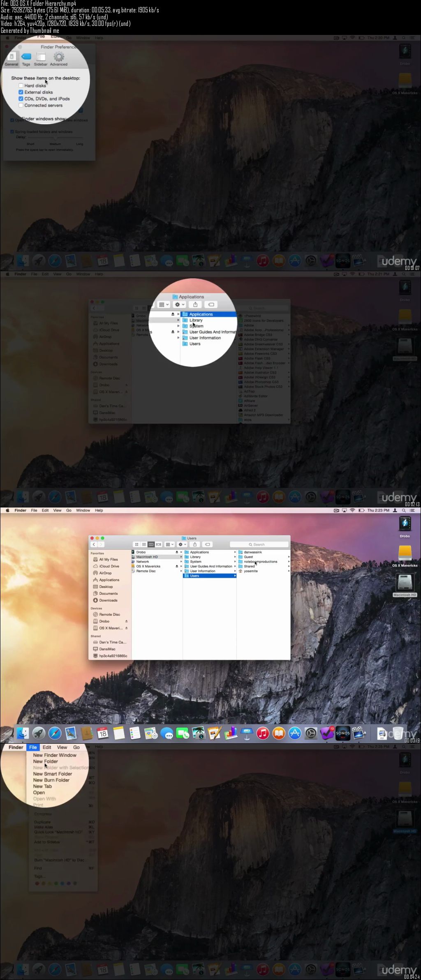Image resolution: width=421 pixels, height=980 pixels.
Task: Uncheck External disks in Finder Preferences
Action: point(21,92)
